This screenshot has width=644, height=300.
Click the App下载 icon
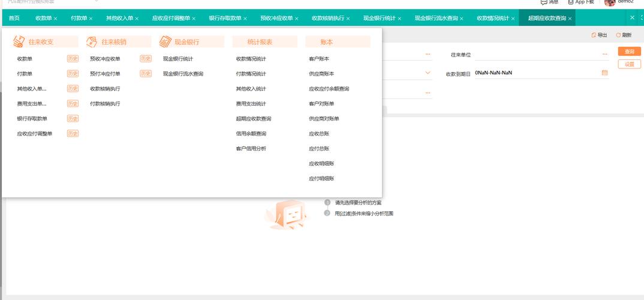pos(571,2)
